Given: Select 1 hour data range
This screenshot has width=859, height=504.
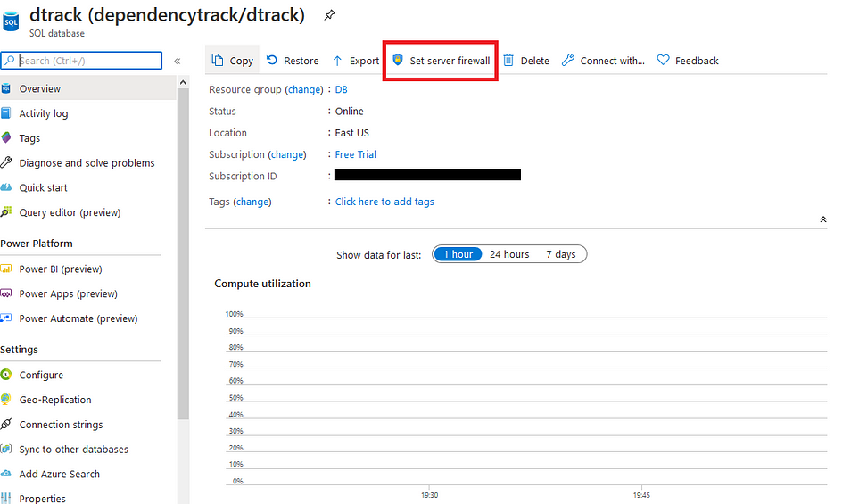Looking at the screenshot, I should click(458, 254).
